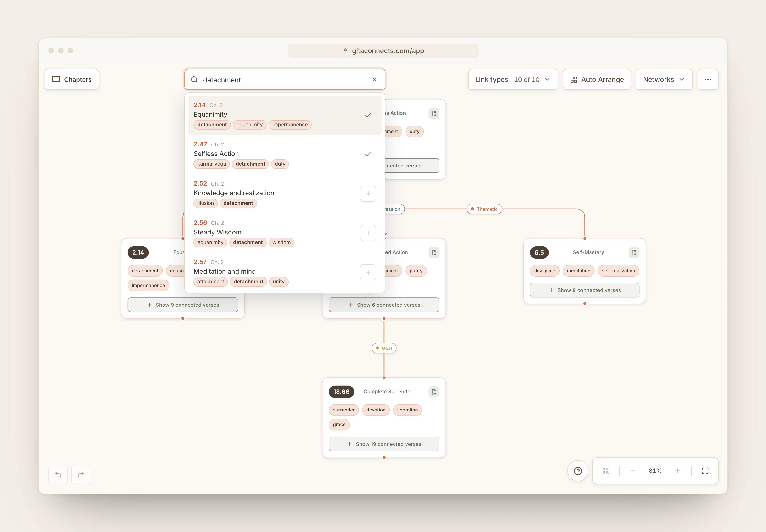Expand the Link types dropdown
Screen dimensions: 766x532
[513, 79]
